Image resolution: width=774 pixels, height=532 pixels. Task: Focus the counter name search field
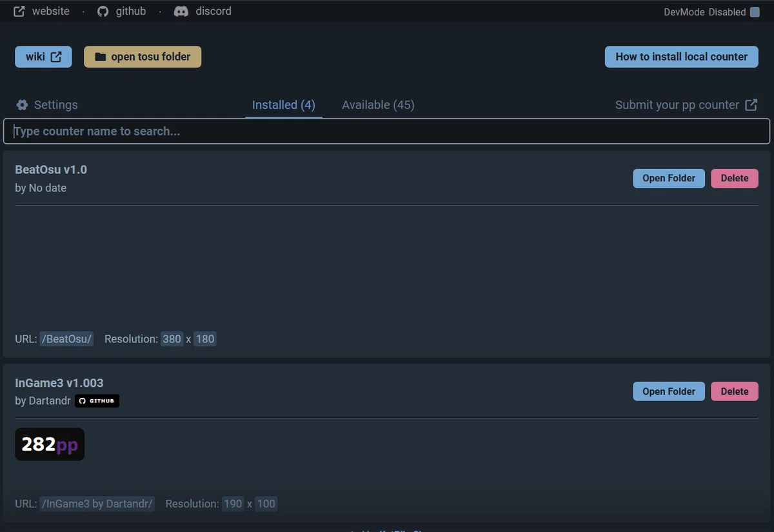coord(387,132)
